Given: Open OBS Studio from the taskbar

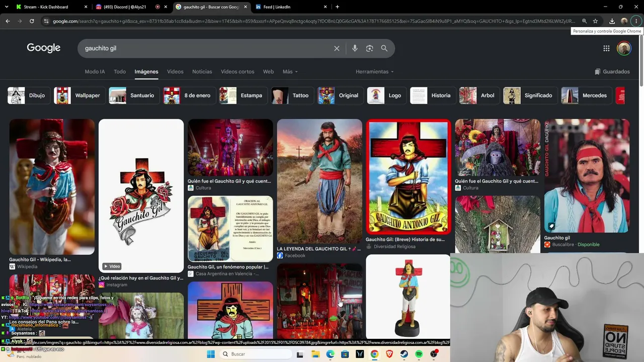Looking at the screenshot, I should (x=434, y=354).
